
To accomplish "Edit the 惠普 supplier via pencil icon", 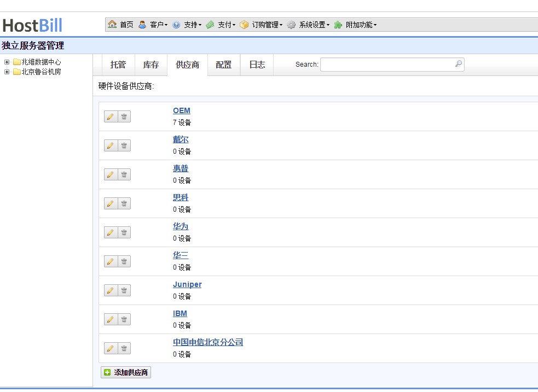I will pyautogui.click(x=111, y=174).
